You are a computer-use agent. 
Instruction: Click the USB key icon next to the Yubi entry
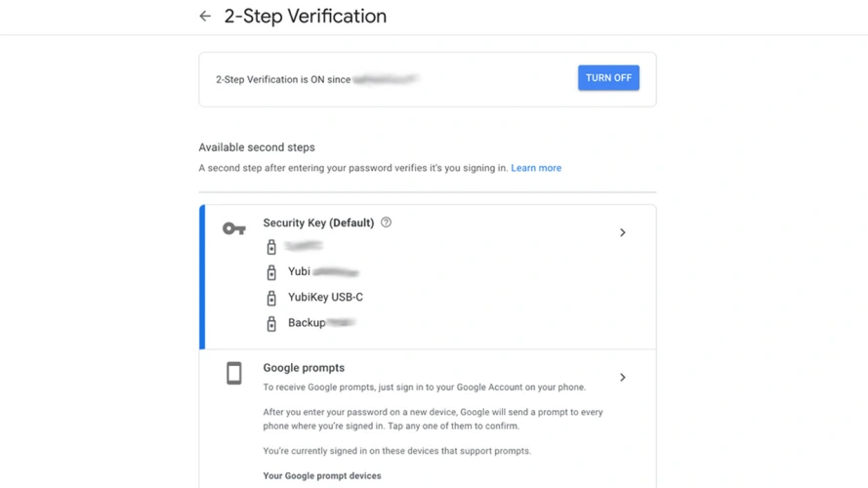[271, 272]
